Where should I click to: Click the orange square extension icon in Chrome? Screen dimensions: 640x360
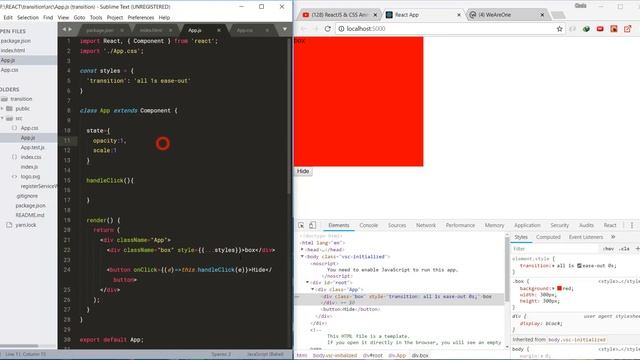click(x=614, y=29)
